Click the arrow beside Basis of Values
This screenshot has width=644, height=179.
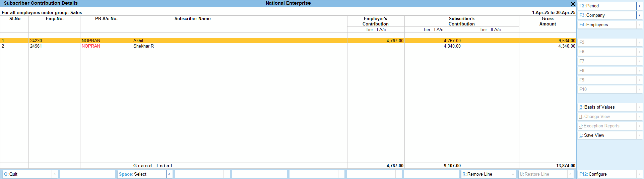click(x=639, y=107)
